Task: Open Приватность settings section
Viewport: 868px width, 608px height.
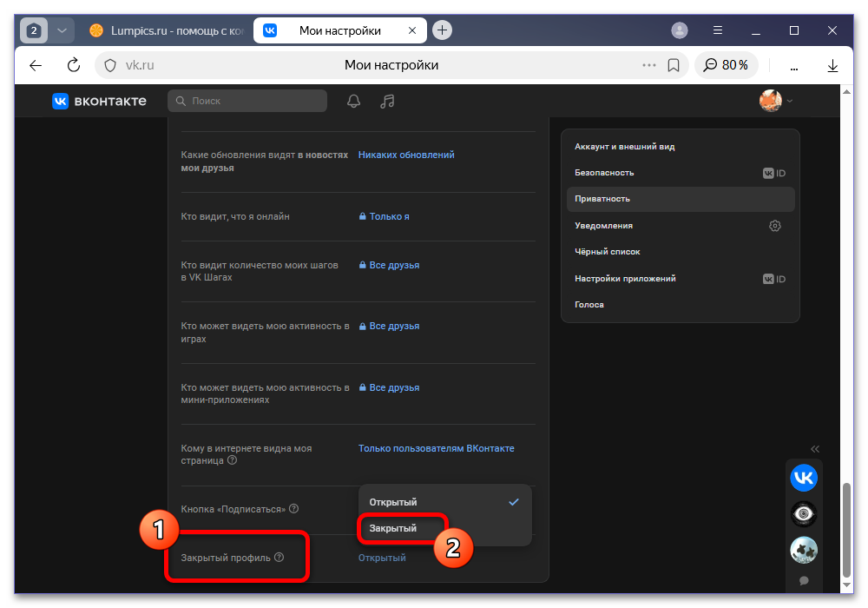Action: tap(681, 199)
